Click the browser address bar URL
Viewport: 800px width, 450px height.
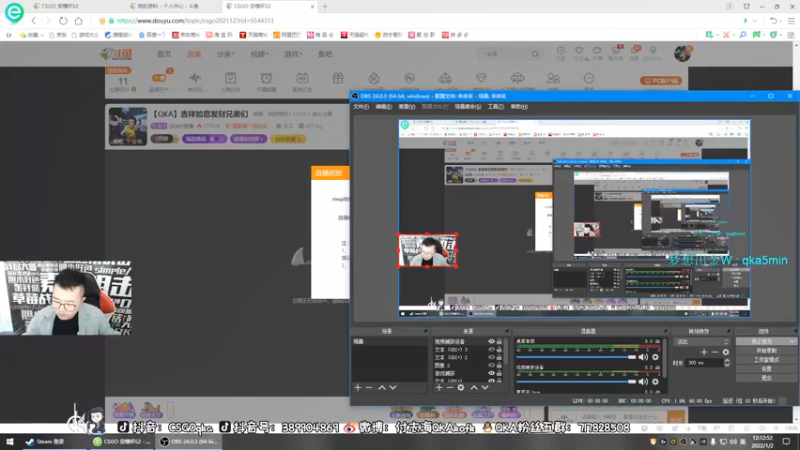click(195, 21)
